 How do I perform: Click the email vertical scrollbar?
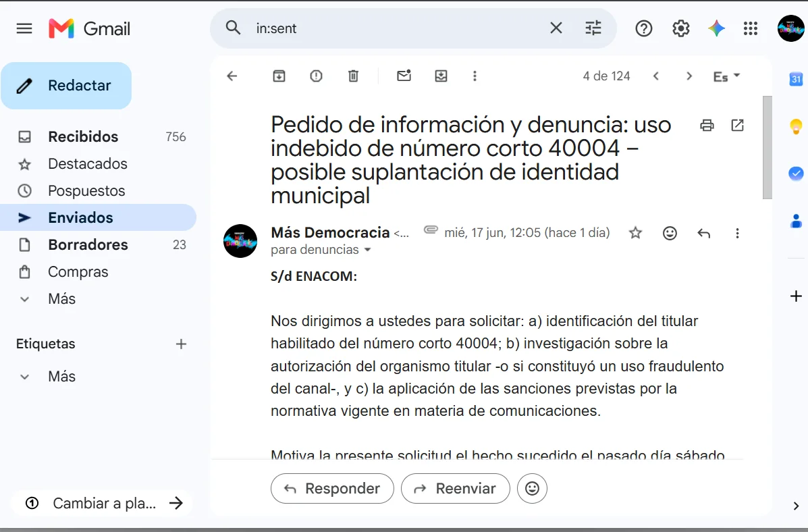pos(767,147)
